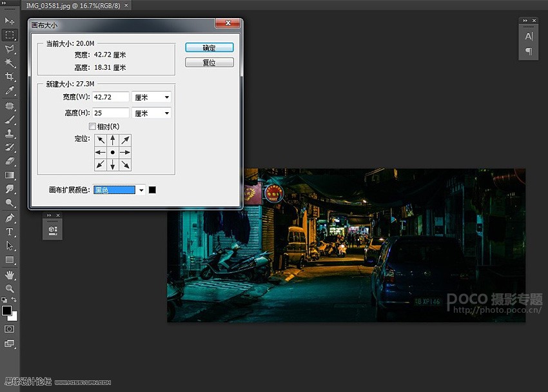The width and height of the screenshot is (548, 392).
Task: Select the Gradient tool
Action: click(x=10, y=175)
